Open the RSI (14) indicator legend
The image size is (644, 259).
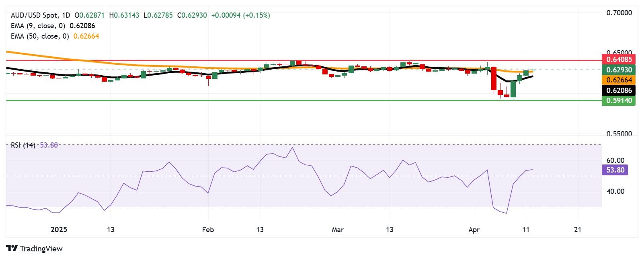[23, 145]
